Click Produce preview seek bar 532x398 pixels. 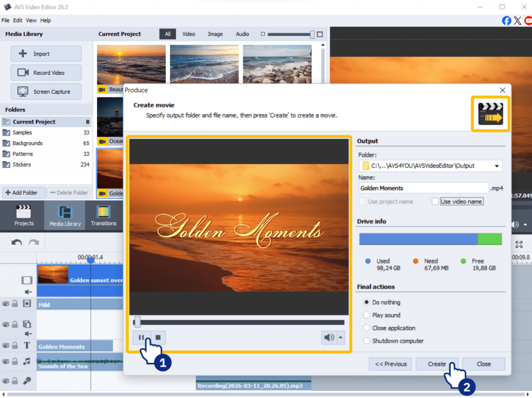pos(239,322)
